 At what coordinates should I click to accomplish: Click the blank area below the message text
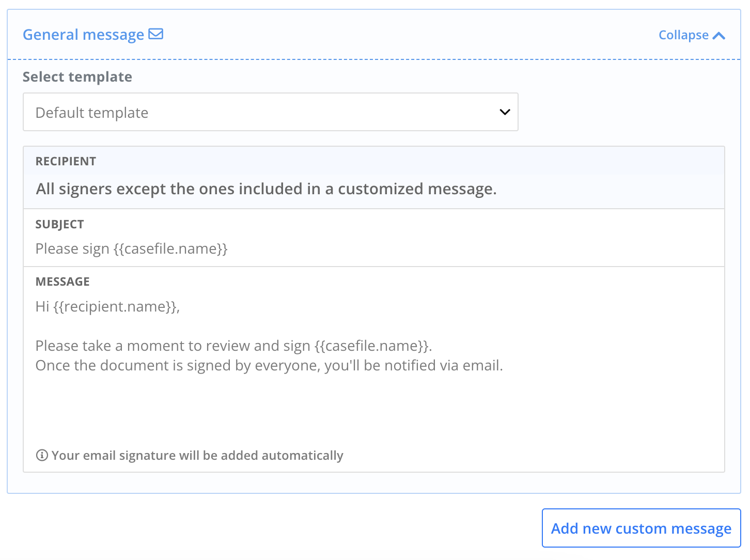point(374,408)
